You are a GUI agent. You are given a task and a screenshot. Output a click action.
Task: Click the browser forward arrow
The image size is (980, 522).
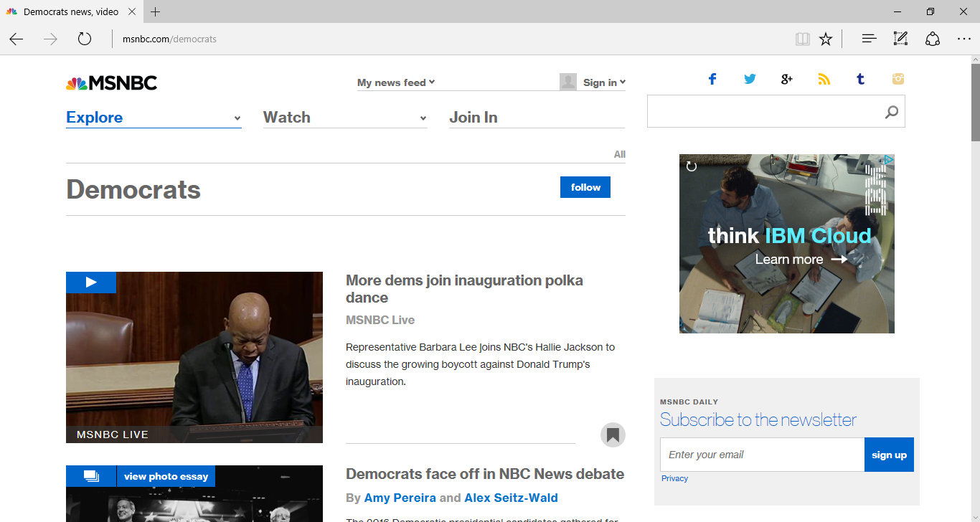pos(50,39)
